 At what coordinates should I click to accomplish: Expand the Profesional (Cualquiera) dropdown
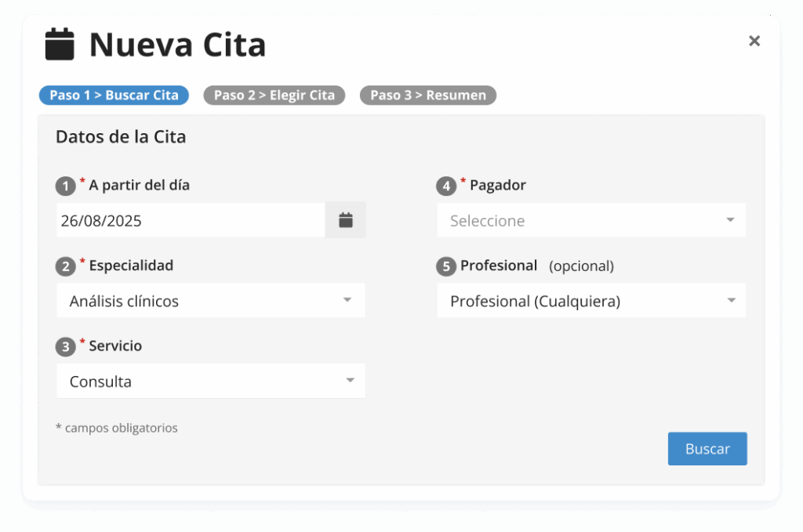pyautogui.click(x=590, y=301)
